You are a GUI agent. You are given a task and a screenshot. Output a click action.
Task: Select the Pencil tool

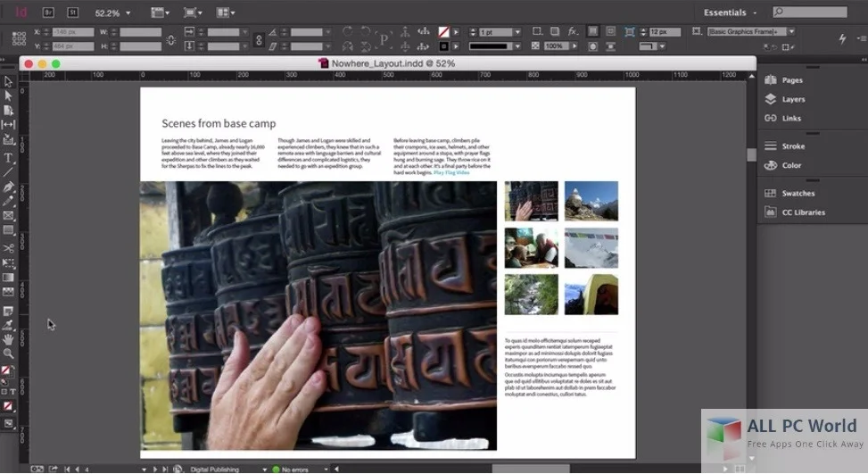(x=8, y=201)
